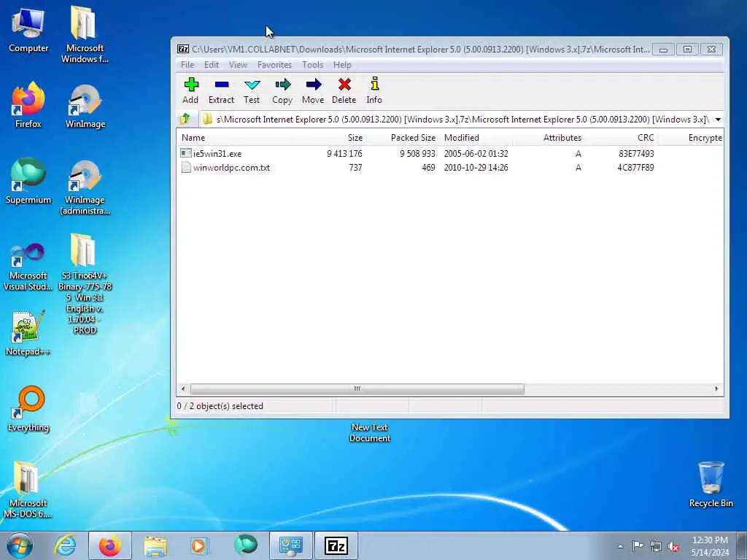Screen dimensions: 747x560
Task: Select the WinImage desktop shortcut
Action: [85, 106]
